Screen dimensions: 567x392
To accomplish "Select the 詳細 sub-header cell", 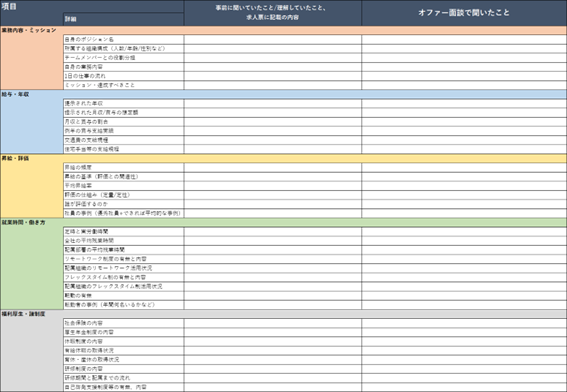I will pyautogui.click(x=123, y=19).
